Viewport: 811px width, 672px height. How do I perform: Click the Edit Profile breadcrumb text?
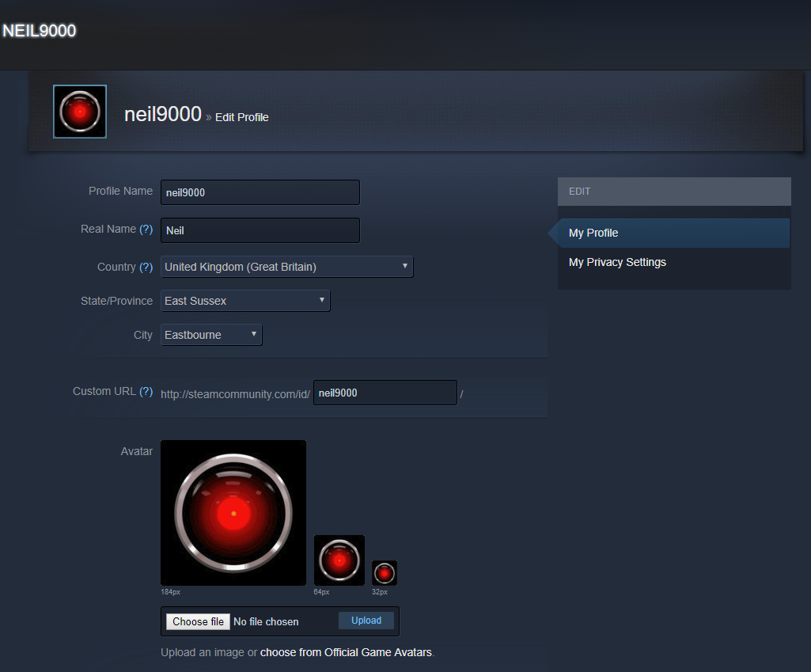click(x=241, y=117)
